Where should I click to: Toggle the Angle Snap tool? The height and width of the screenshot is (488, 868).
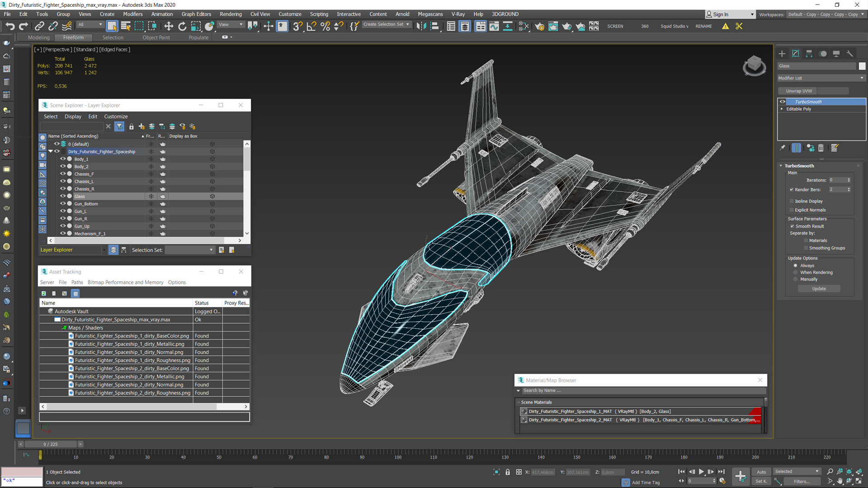pyautogui.click(x=311, y=26)
